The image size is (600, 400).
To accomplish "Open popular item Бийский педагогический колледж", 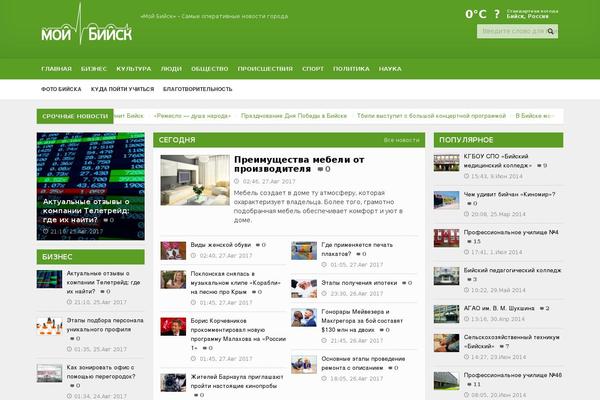I will pos(512,270).
